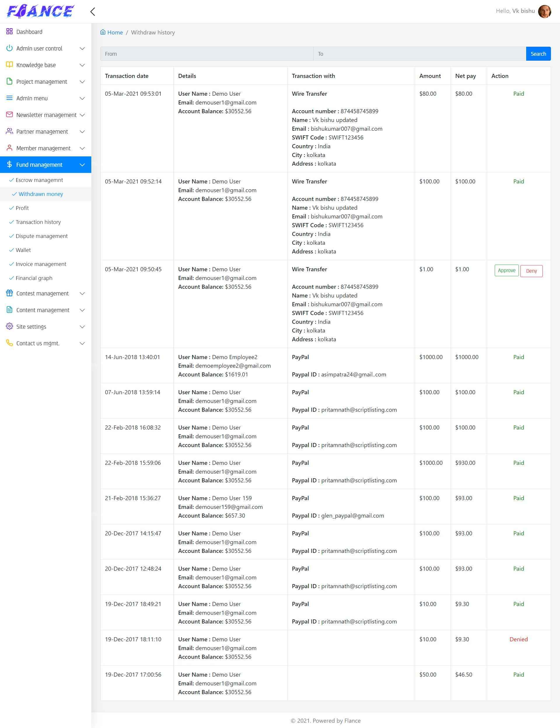Image resolution: width=560 pixels, height=728 pixels.
Task: Open Transaction history submenu item
Action: pos(38,222)
